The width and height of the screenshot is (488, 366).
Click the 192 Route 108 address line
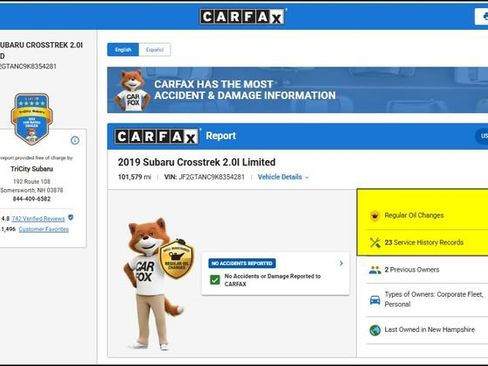click(32, 182)
